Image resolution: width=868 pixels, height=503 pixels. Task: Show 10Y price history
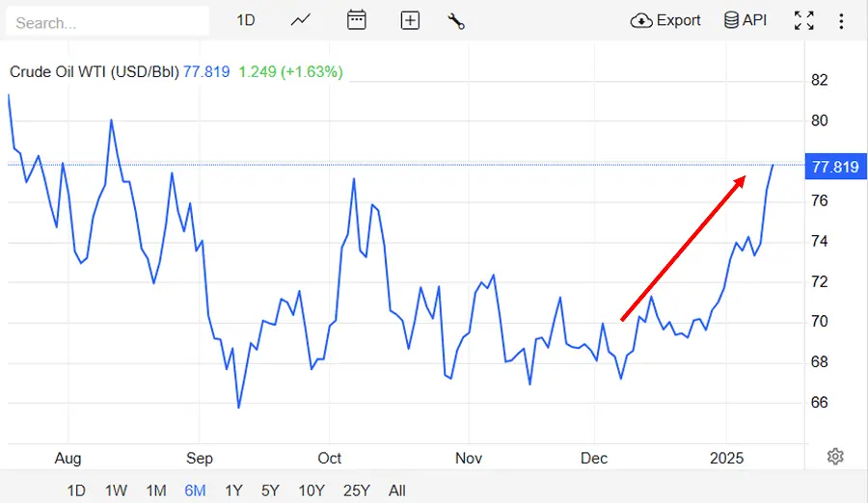pos(312,490)
